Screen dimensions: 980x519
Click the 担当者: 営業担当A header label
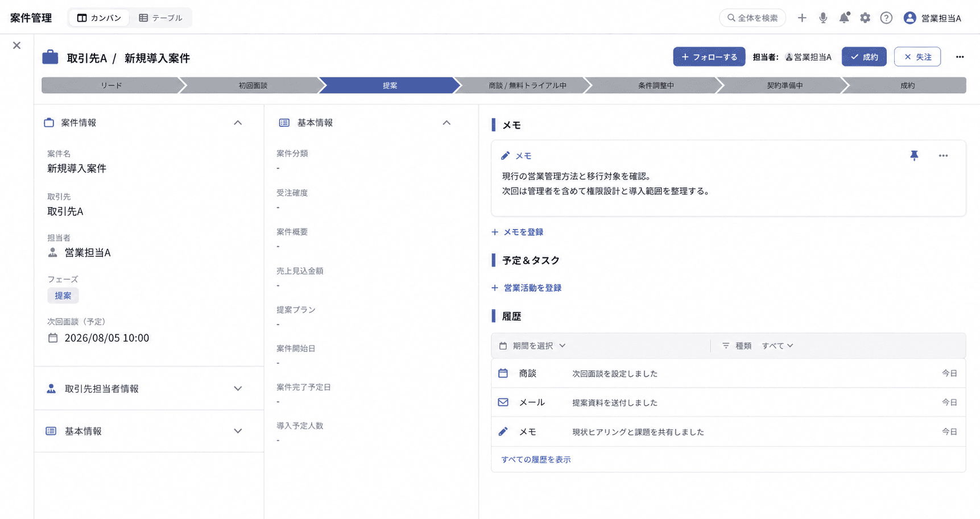point(792,57)
